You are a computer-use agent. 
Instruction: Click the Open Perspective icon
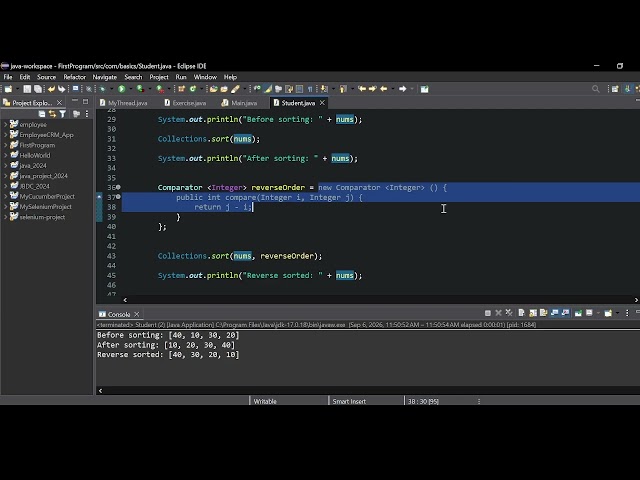[x=615, y=89]
